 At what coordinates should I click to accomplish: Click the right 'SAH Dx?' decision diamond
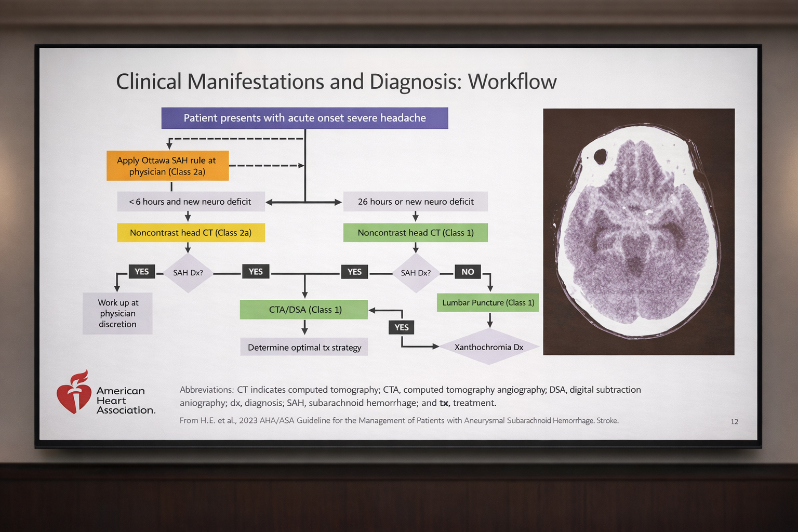tap(416, 273)
